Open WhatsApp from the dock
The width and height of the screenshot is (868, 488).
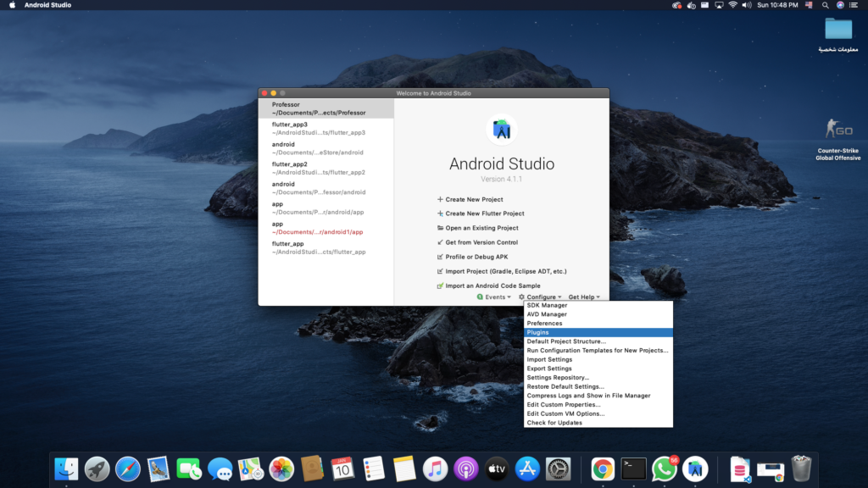click(x=665, y=469)
